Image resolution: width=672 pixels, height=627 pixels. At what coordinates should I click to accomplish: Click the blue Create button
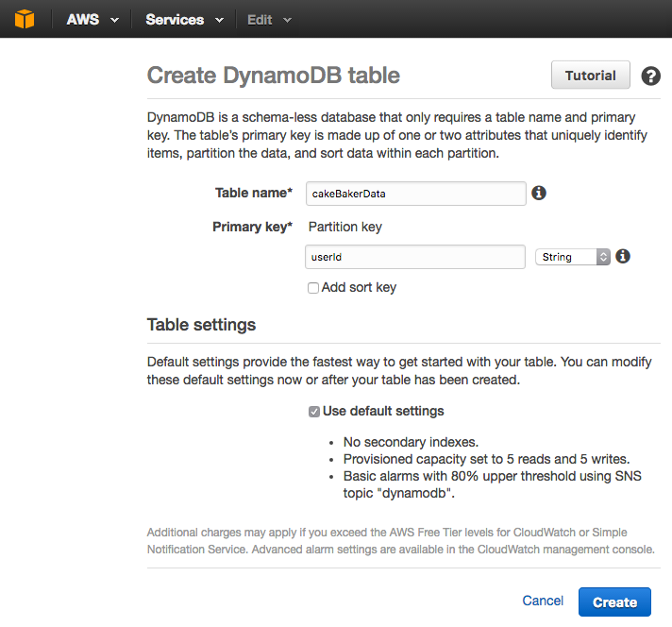(x=614, y=602)
